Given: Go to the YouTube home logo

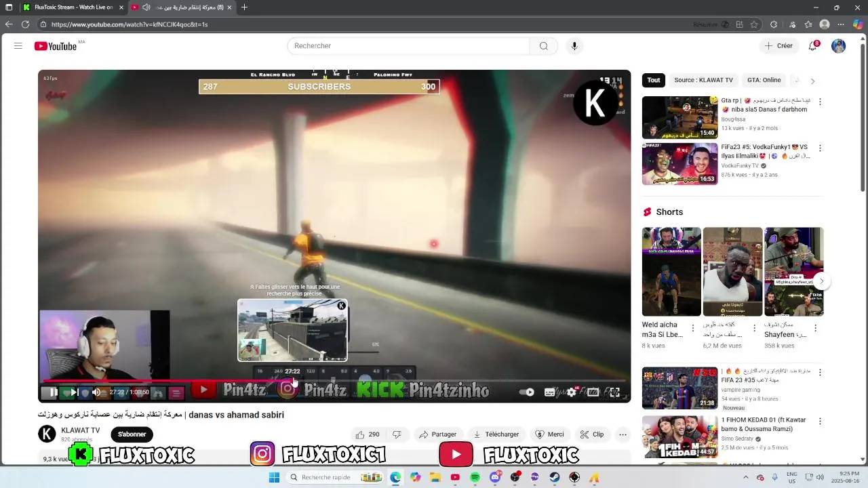Looking at the screenshot, I should (56, 46).
